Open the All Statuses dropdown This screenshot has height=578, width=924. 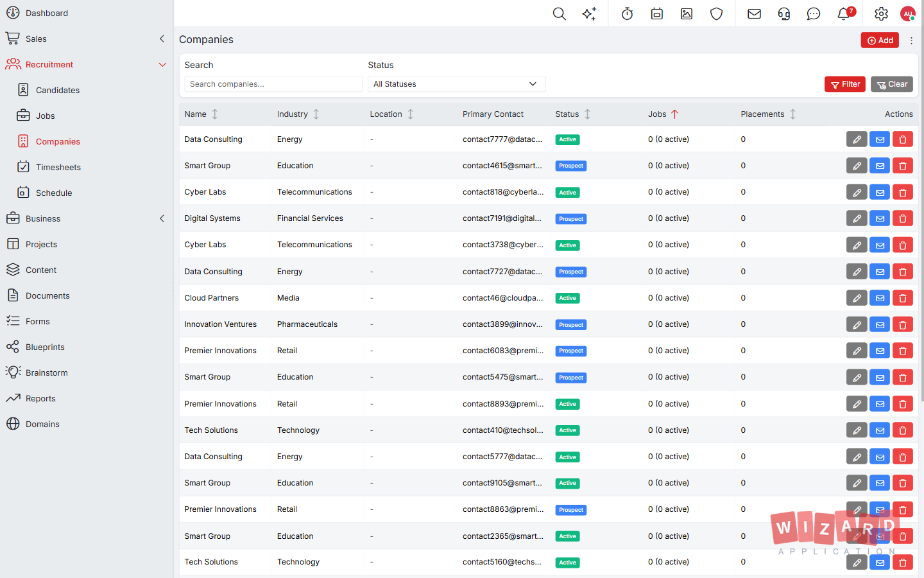[456, 84]
